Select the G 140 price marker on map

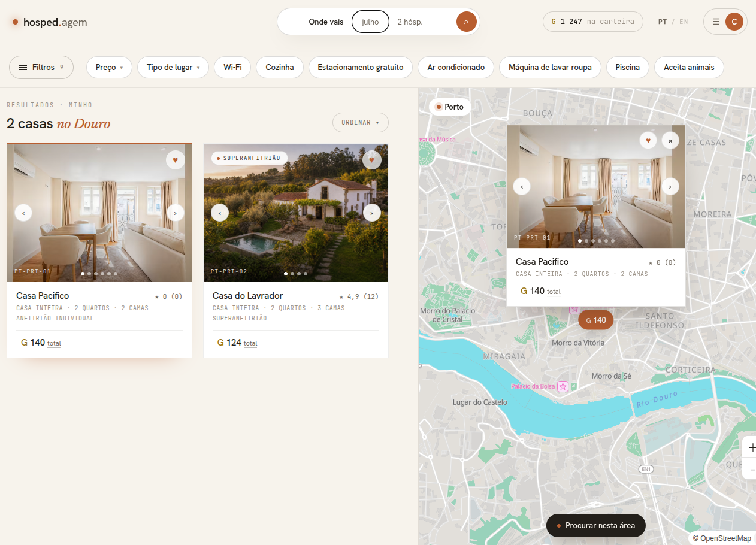(596, 320)
